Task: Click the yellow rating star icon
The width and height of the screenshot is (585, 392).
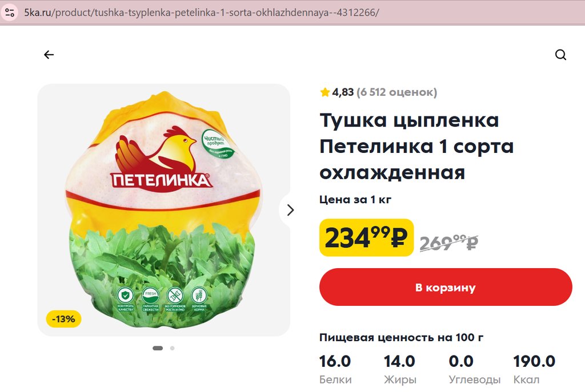Action: pyautogui.click(x=325, y=92)
